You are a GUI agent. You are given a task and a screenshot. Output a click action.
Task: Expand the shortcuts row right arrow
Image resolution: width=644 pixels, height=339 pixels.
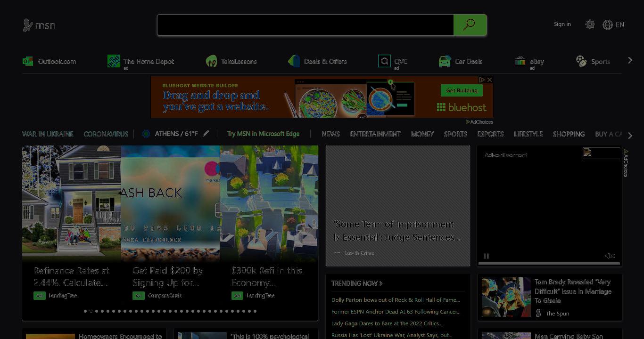pyautogui.click(x=630, y=61)
